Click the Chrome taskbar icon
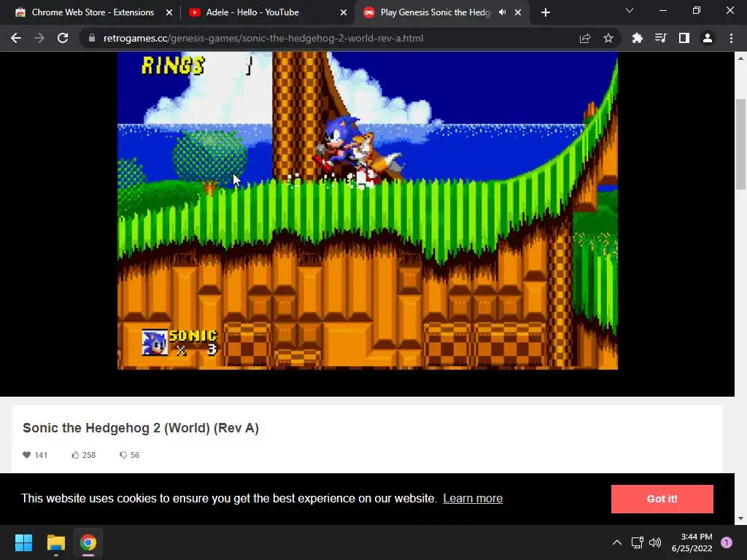The width and height of the screenshot is (747, 560). (x=88, y=542)
